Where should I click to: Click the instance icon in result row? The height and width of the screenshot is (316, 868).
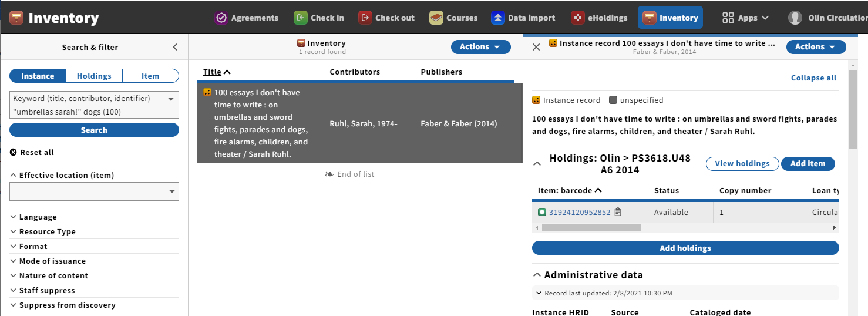[207, 92]
